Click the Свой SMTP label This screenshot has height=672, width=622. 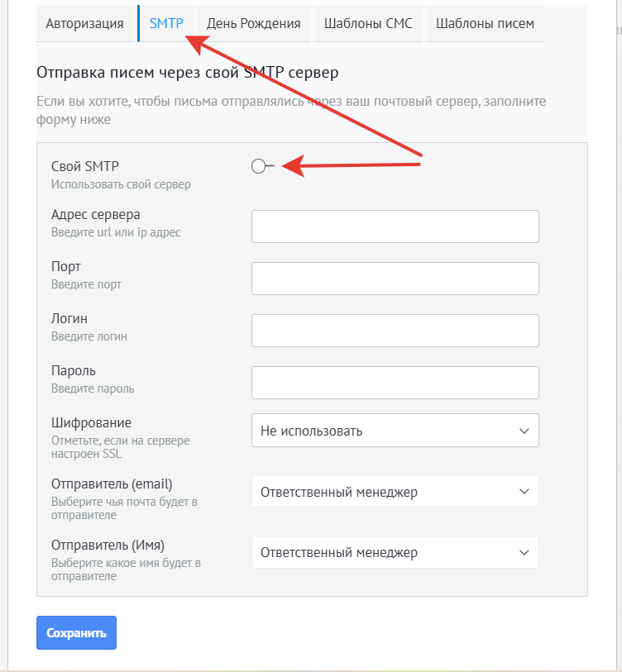[x=85, y=166]
